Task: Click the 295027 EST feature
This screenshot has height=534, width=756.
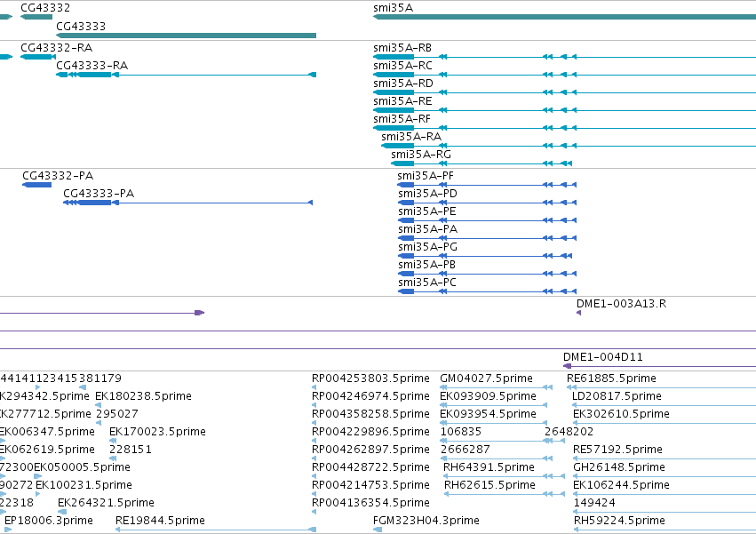Action: pos(117,414)
